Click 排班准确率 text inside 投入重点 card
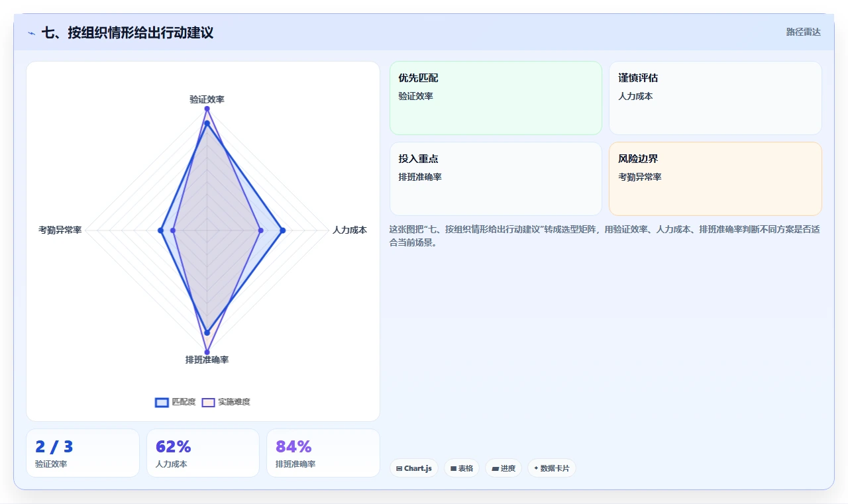The height and width of the screenshot is (504, 848). click(x=420, y=177)
